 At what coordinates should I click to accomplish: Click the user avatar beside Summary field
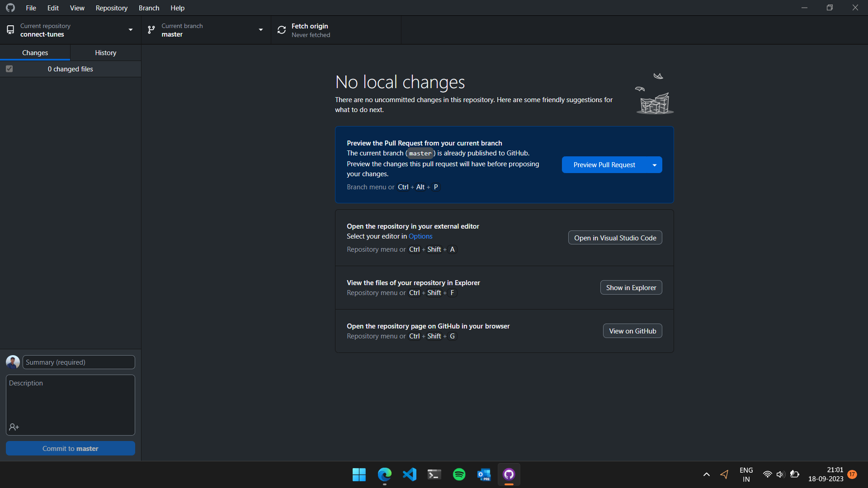point(13,362)
